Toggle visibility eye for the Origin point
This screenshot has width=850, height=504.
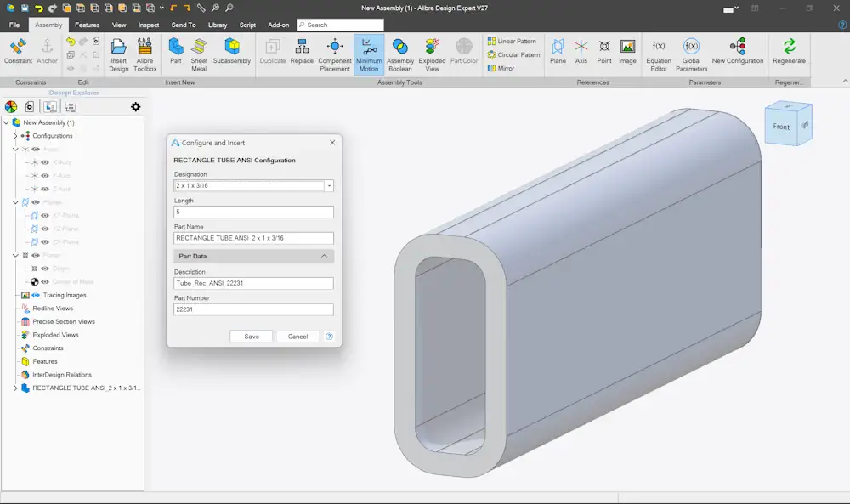(45, 269)
